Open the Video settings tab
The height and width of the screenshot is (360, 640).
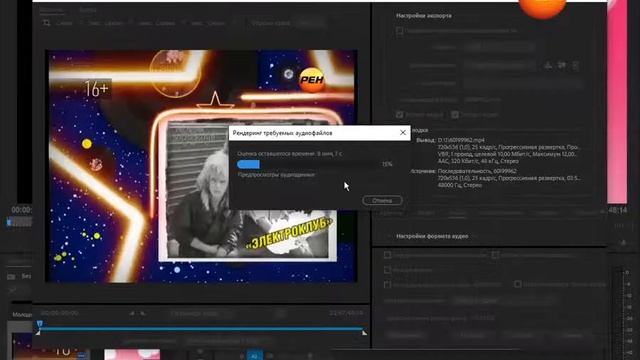(x=426, y=213)
